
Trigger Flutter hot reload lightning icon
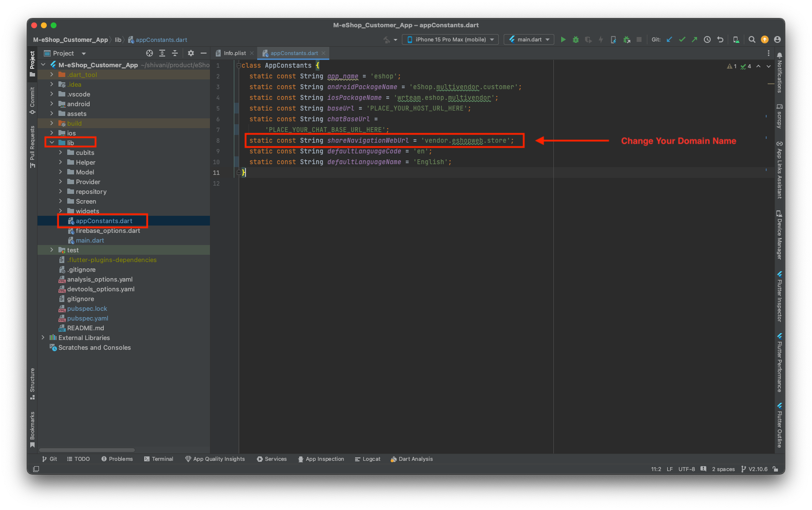601,39
